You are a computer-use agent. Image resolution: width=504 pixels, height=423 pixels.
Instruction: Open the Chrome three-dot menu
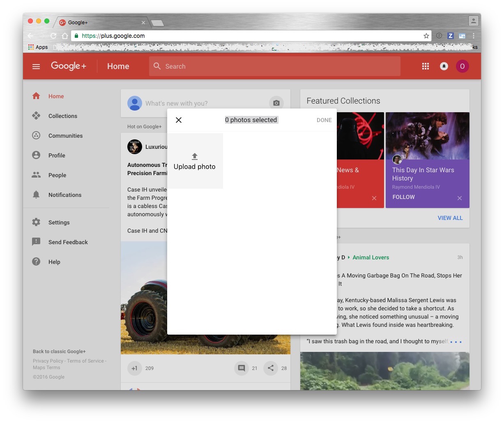point(474,36)
